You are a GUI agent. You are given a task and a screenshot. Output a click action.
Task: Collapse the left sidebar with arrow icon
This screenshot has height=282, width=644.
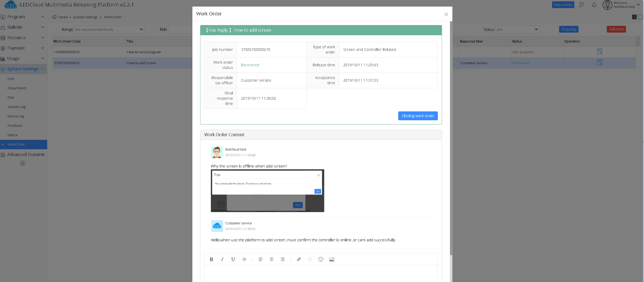23,163
